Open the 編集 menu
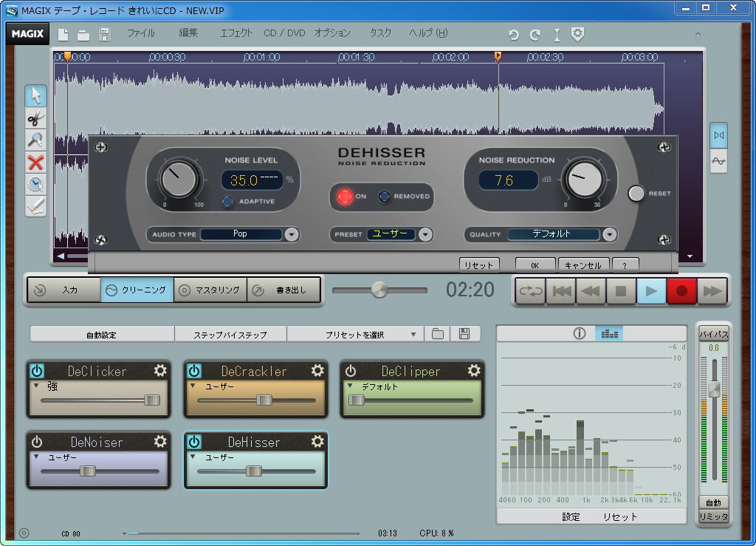 point(188,33)
